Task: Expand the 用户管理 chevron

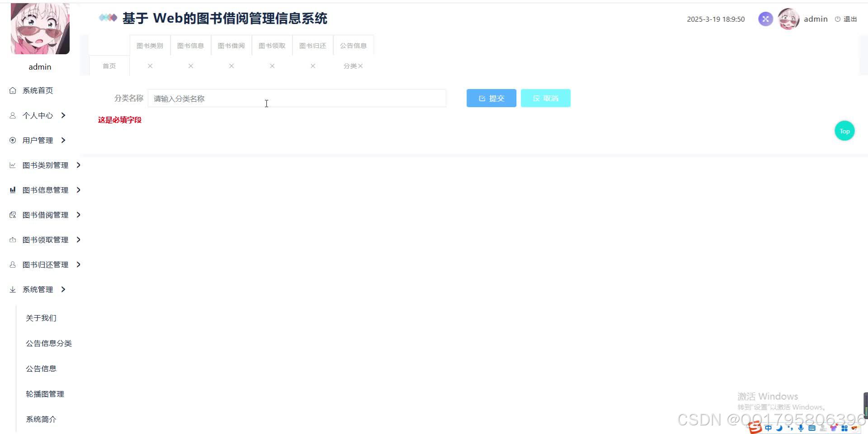Action: (63, 140)
